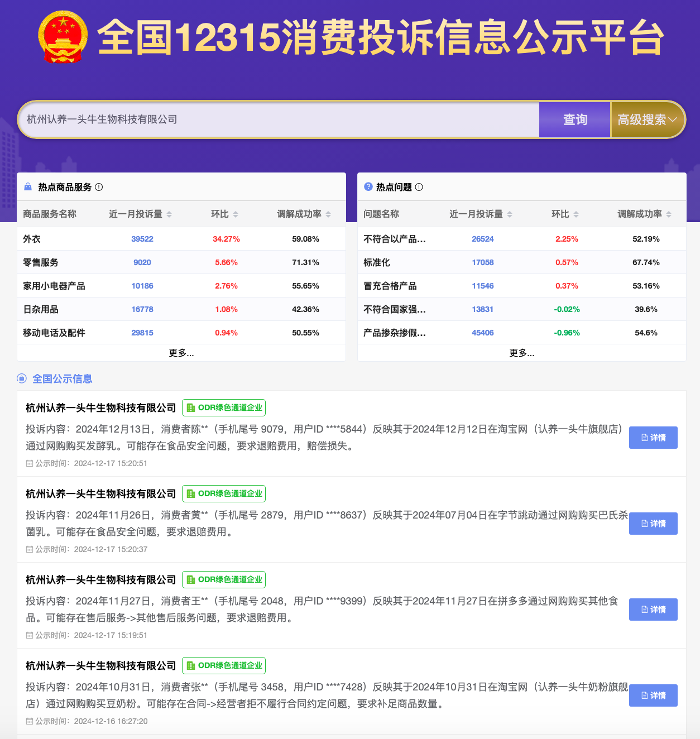Open the 家用小电器产品 row
Viewport: 700px width, 739px height.
[181, 286]
